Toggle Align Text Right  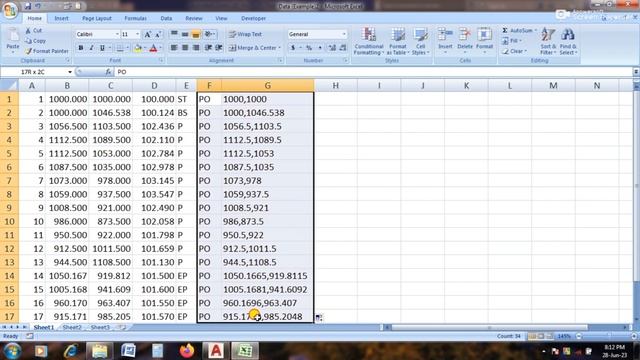click(x=196, y=48)
